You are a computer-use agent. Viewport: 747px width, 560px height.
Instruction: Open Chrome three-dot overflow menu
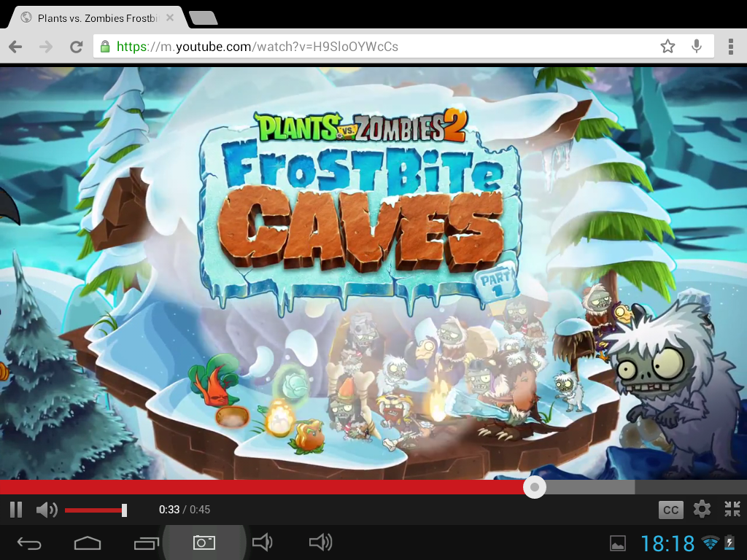tap(730, 47)
